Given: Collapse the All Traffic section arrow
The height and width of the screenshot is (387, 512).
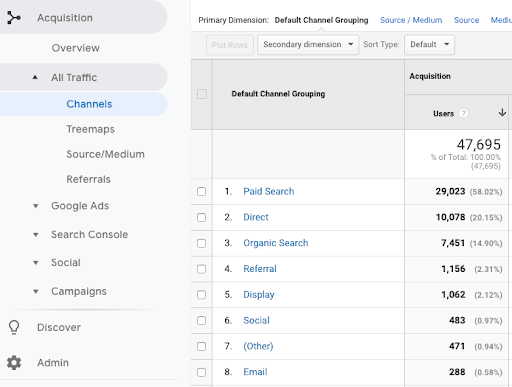Looking at the screenshot, I should pos(35,77).
